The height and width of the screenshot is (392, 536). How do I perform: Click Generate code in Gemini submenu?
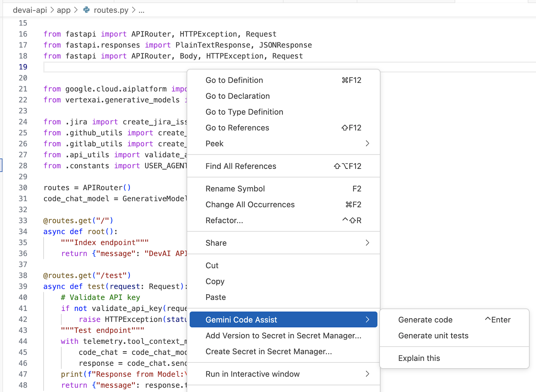pyautogui.click(x=425, y=320)
